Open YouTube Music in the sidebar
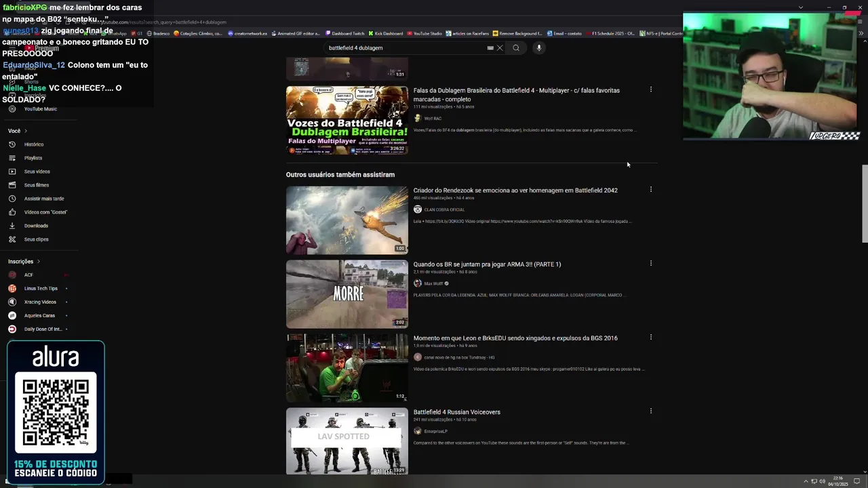The width and height of the screenshot is (868, 488). [x=40, y=109]
